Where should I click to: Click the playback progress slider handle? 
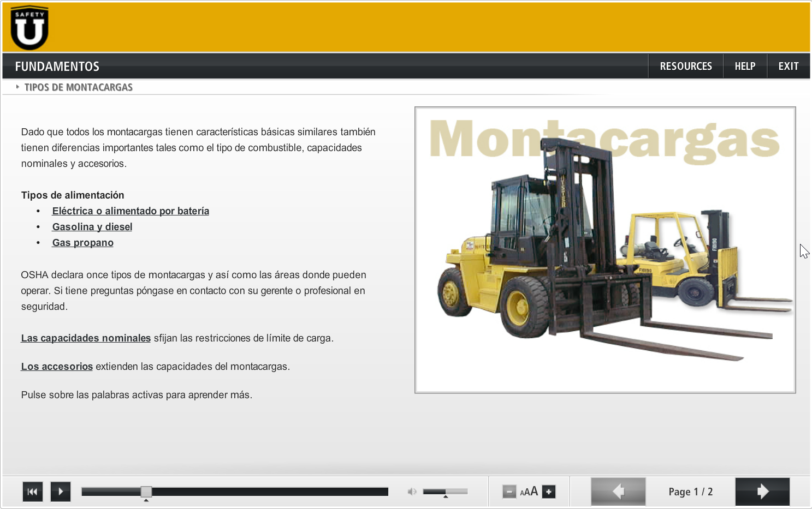pyautogui.click(x=146, y=491)
